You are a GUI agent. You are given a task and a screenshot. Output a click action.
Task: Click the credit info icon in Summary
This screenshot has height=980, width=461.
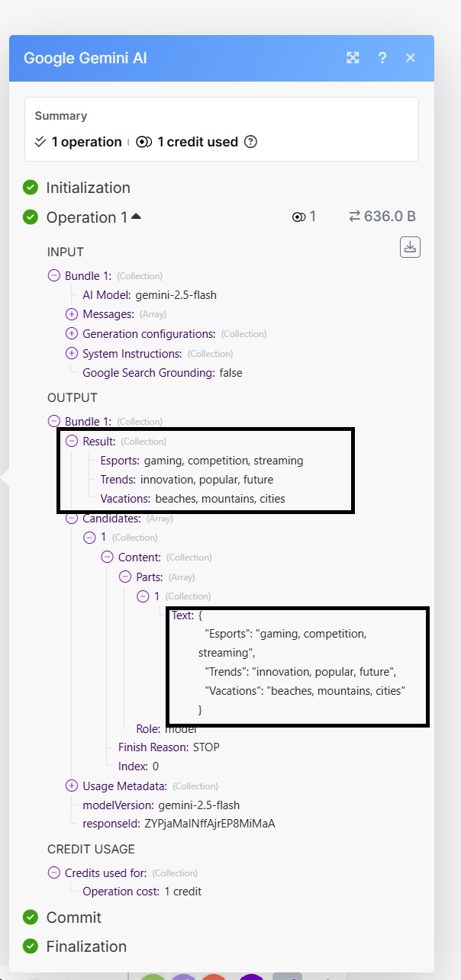coord(250,142)
